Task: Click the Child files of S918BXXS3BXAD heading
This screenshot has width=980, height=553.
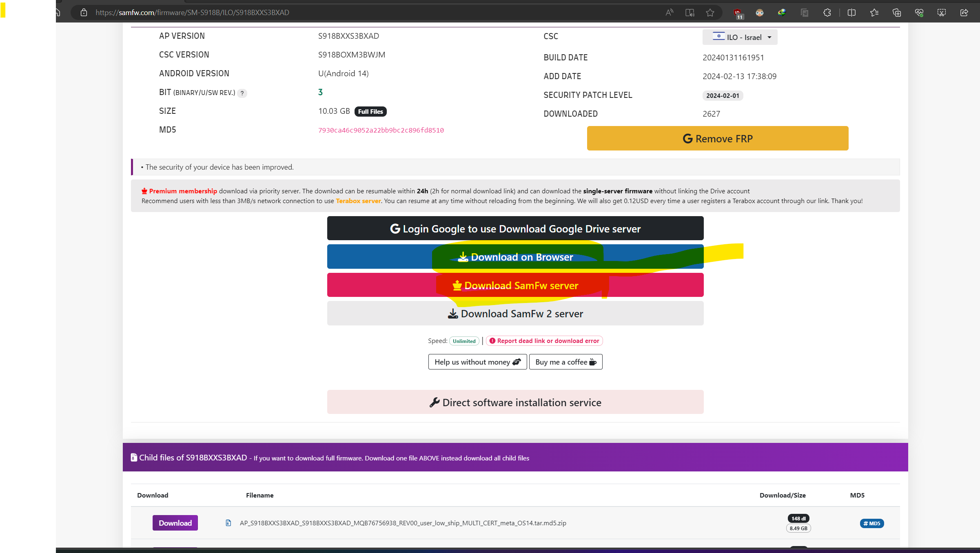Action: click(x=193, y=458)
